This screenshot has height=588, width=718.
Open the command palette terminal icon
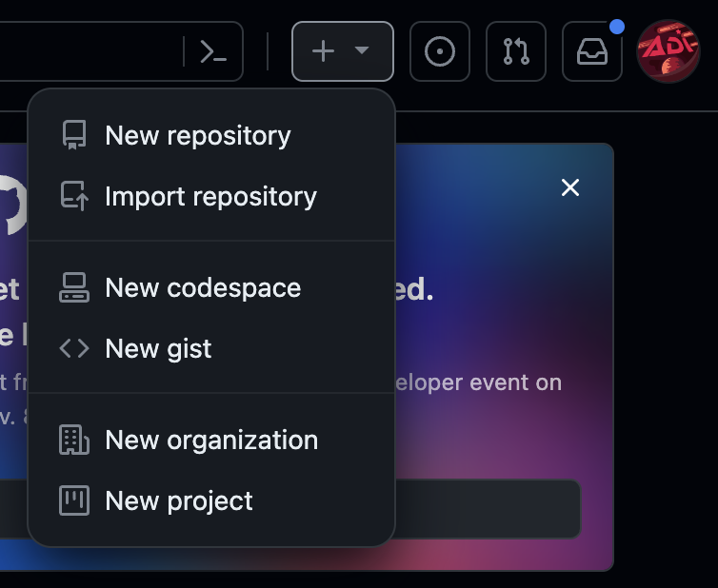tap(213, 51)
